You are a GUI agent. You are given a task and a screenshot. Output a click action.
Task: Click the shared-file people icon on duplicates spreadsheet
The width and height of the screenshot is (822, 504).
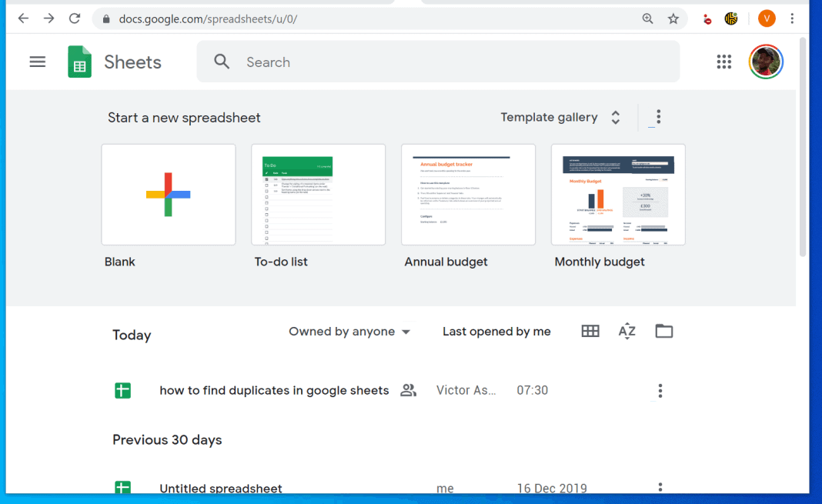point(408,390)
